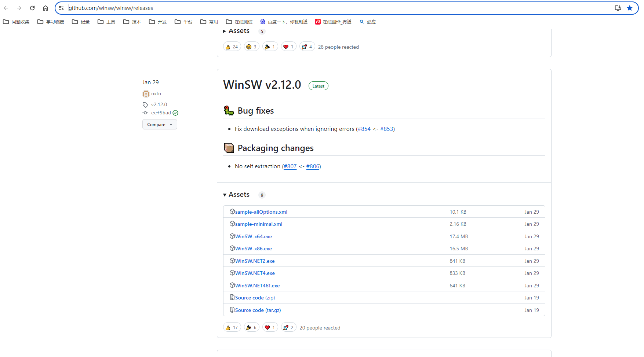This screenshot has height=357, width=644.
Task: Open issue #806
Action: tap(313, 166)
